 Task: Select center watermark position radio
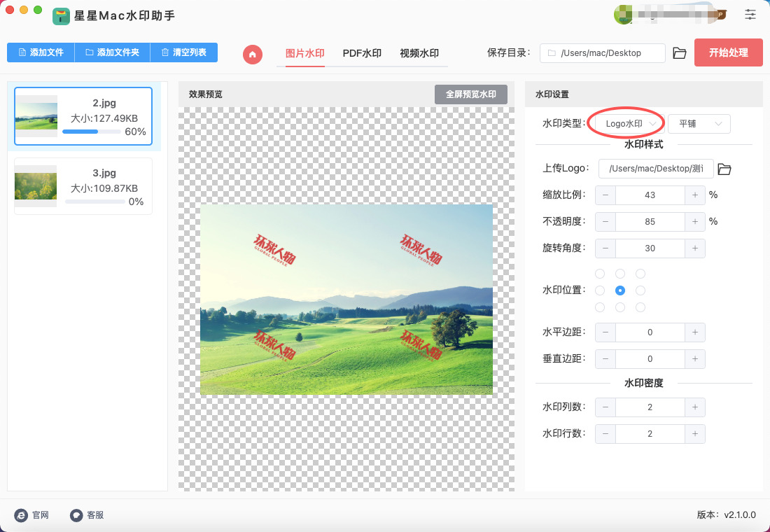619,290
